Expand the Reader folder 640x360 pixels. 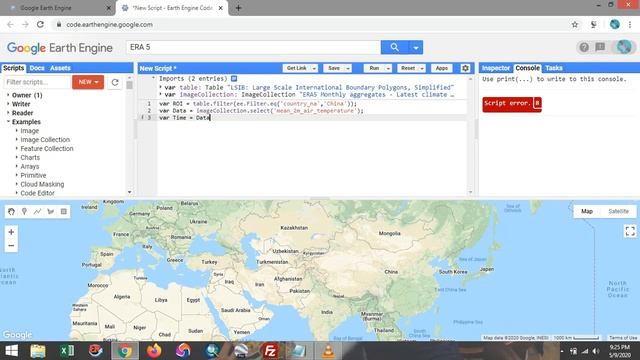point(8,113)
